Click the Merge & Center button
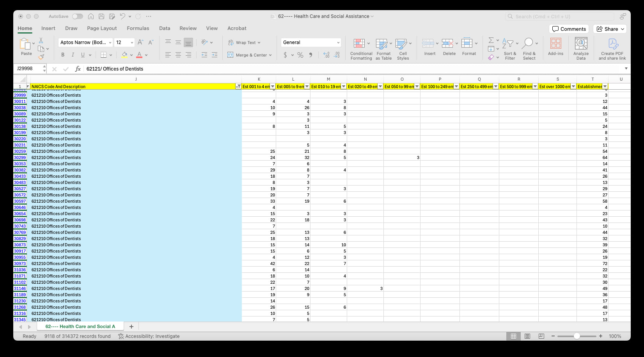 249,55
